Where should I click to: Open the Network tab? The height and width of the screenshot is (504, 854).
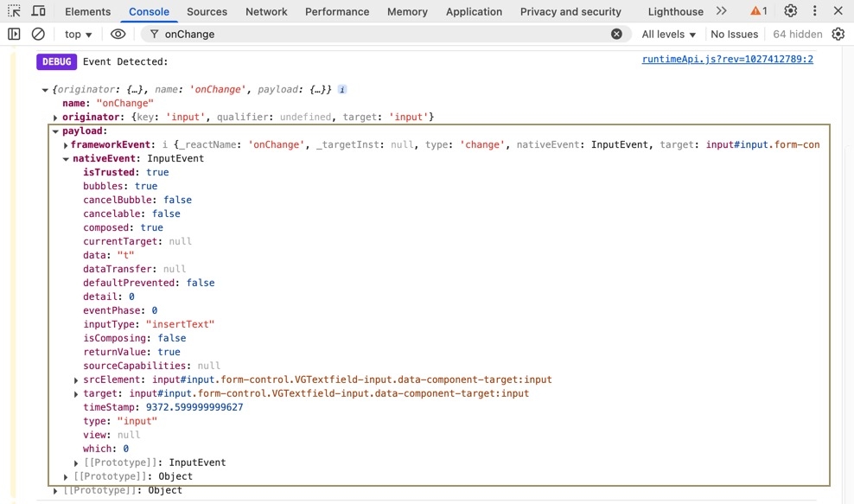(x=266, y=11)
